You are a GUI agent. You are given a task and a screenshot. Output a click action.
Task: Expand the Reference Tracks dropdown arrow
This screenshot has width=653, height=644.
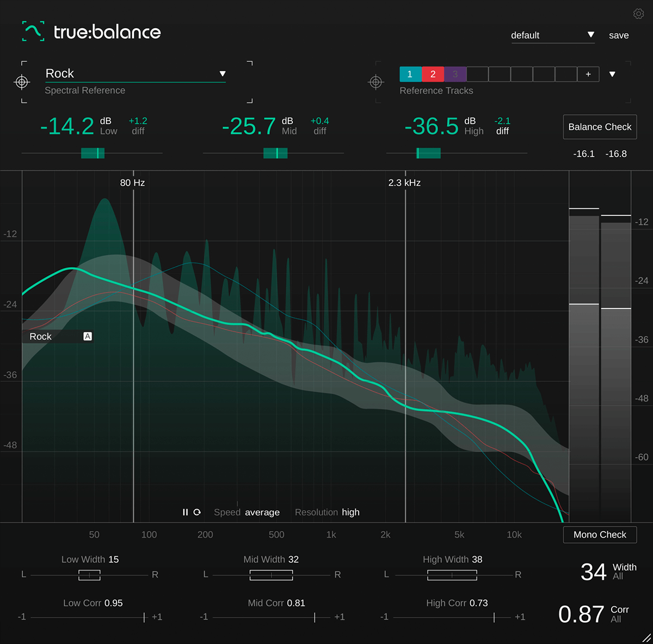click(x=613, y=74)
